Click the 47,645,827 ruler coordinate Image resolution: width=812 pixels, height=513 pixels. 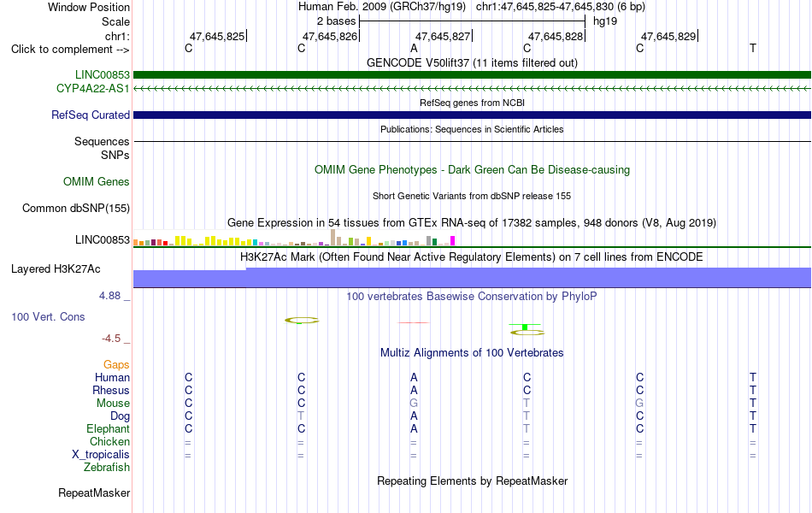coord(443,36)
